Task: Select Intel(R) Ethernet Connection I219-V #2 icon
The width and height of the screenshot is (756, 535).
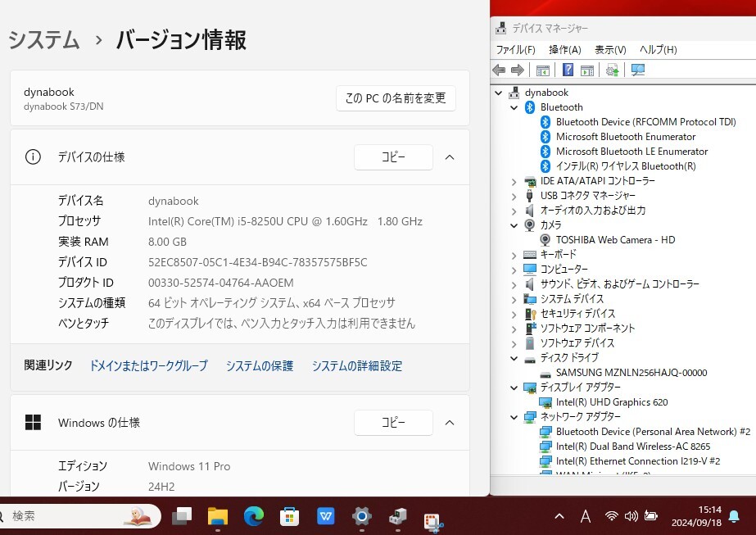Action: [x=545, y=461]
